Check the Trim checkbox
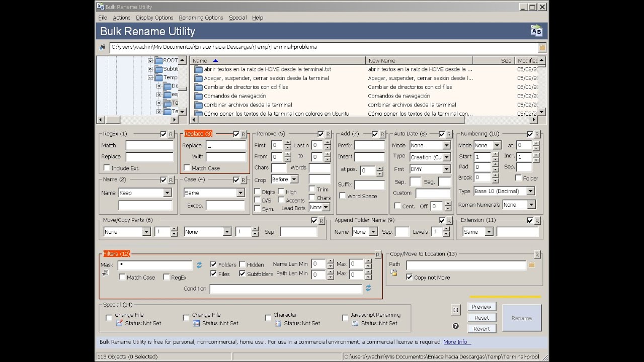The image size is (644, 362). 312,190
